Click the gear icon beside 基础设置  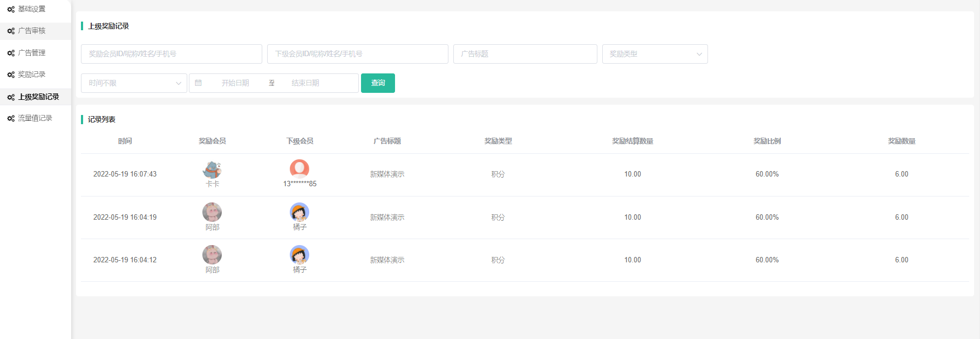[x=11, y=9]
